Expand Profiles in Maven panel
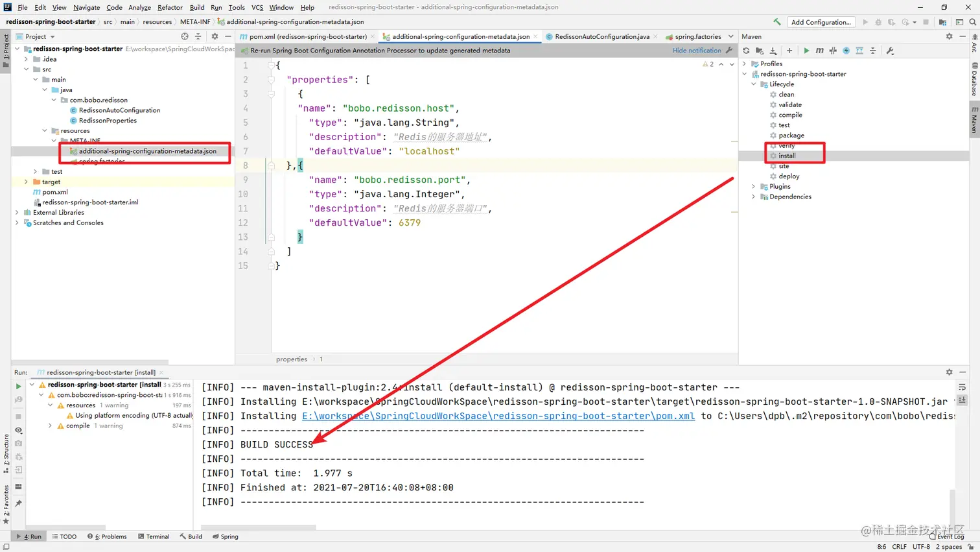Viewport: 980px width, 552px height. [x=745, y=64]
